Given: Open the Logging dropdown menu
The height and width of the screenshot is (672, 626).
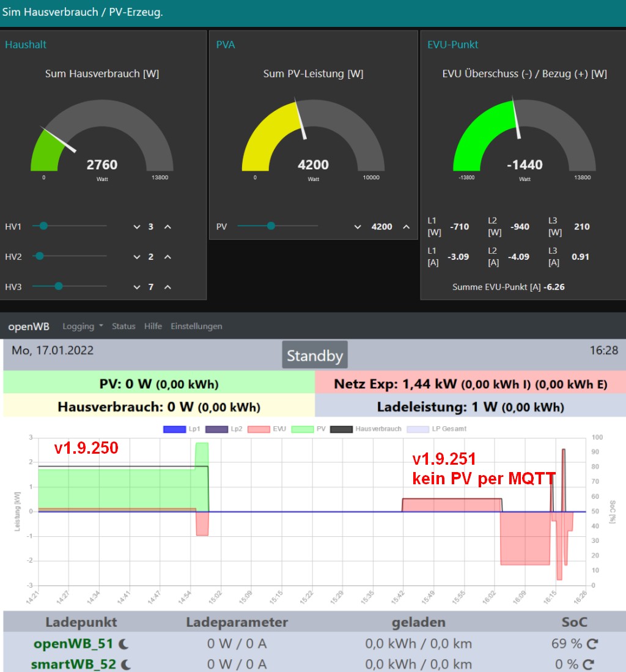Looking at the screenshot, I should 83,327.
